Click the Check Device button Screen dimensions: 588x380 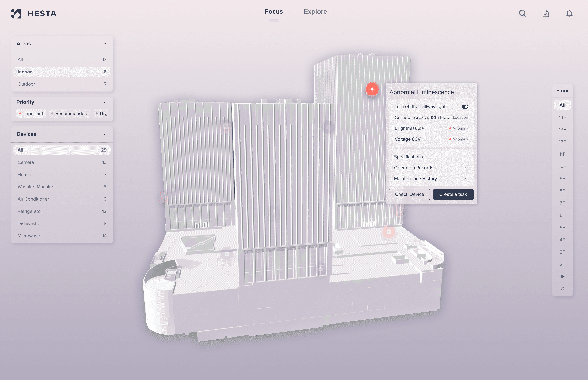[409, 194]
